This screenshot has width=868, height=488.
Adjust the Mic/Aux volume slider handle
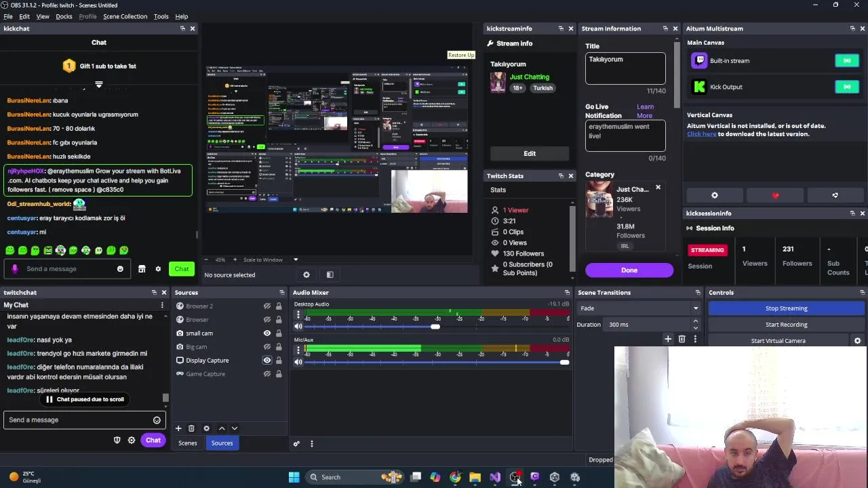click(564, 362)
